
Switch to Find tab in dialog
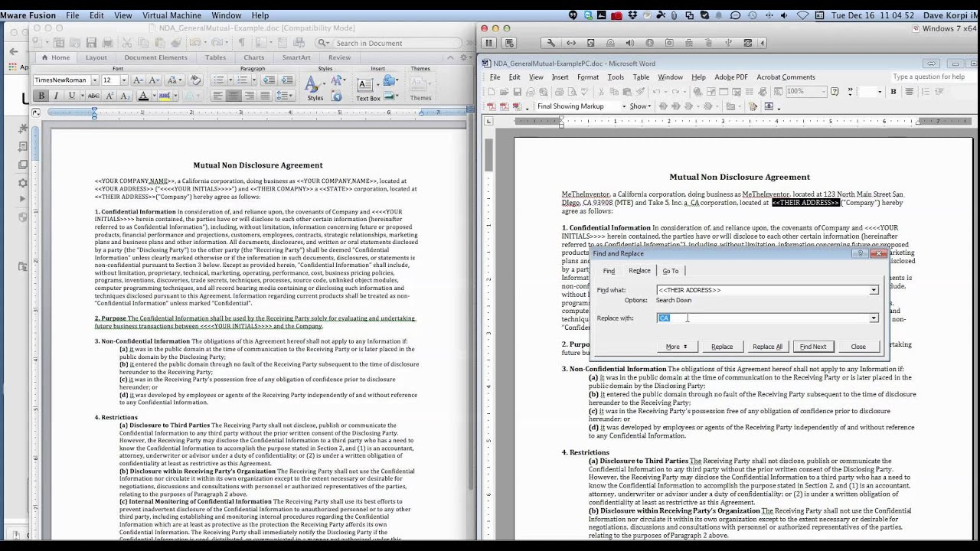pyautogui.click(x=609, y=271)
